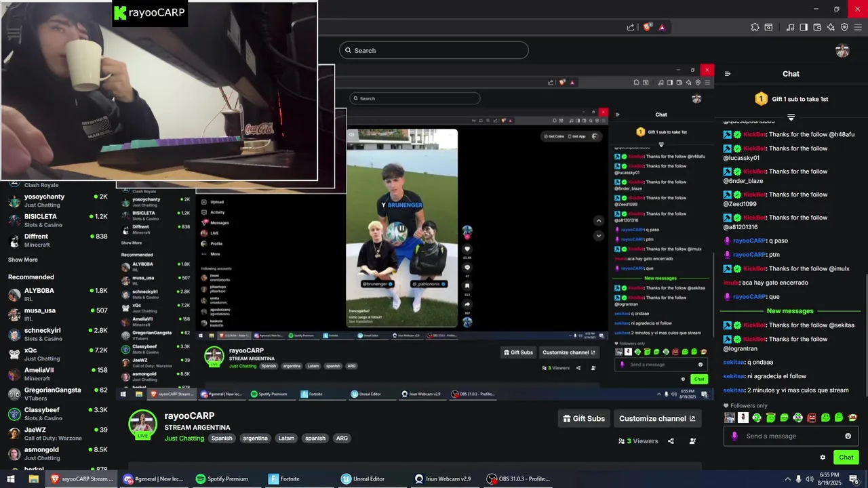Image resolution: width=868 pixels, height=488 pixels.
Task: Open Windows notification center icon
Action: pos(854,479)
